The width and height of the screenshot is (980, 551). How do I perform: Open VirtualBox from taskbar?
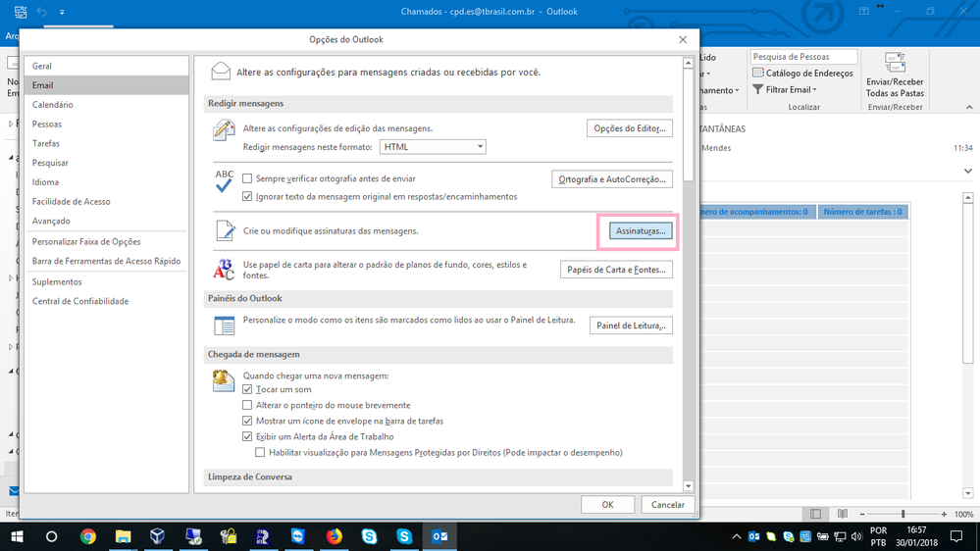coord(158,536)
